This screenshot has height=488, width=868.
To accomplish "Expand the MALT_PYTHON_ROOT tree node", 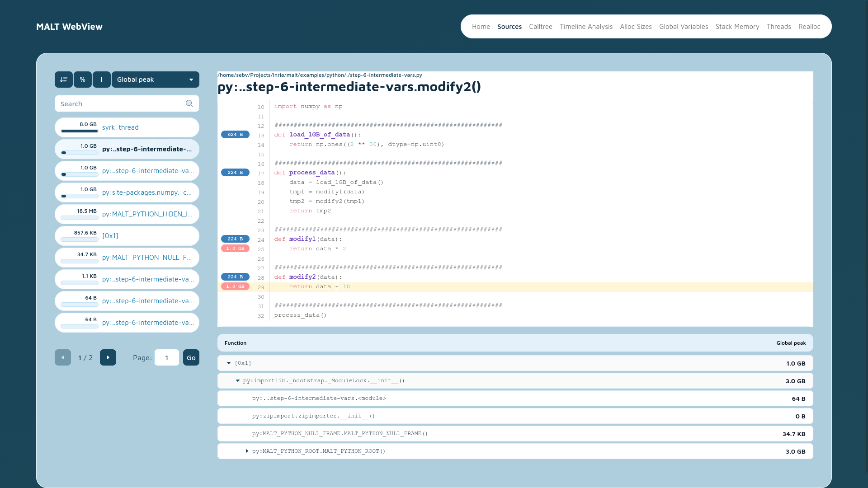I will coord(247,451).
